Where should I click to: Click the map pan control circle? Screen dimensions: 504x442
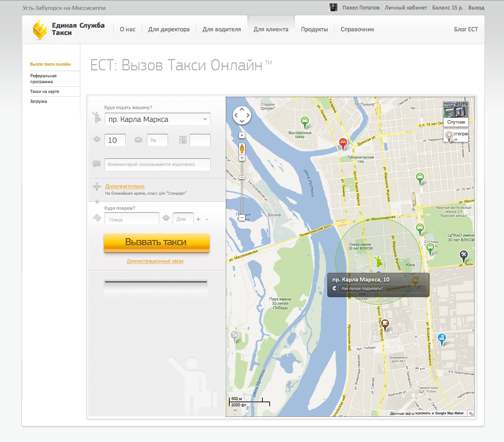tap(242, 115)
